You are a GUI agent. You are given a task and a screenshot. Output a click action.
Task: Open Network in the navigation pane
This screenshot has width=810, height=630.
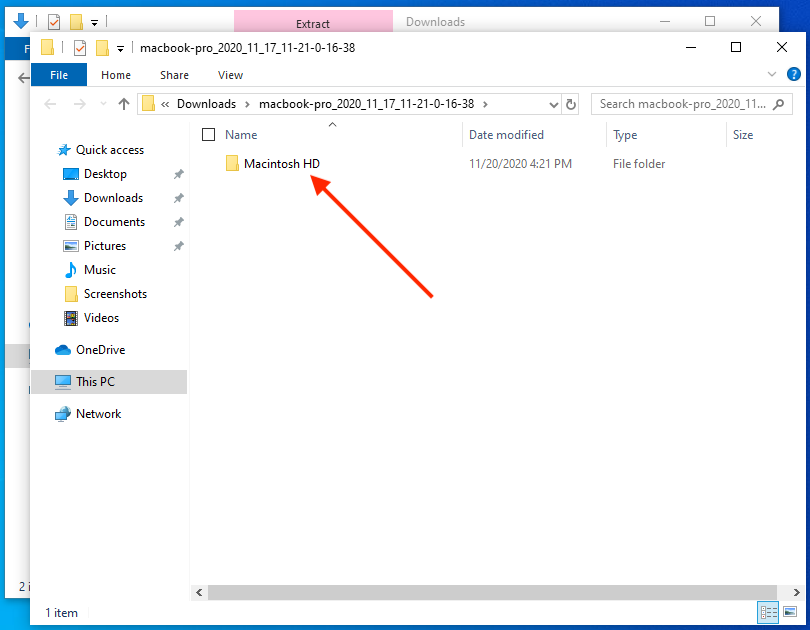point(98,414)
